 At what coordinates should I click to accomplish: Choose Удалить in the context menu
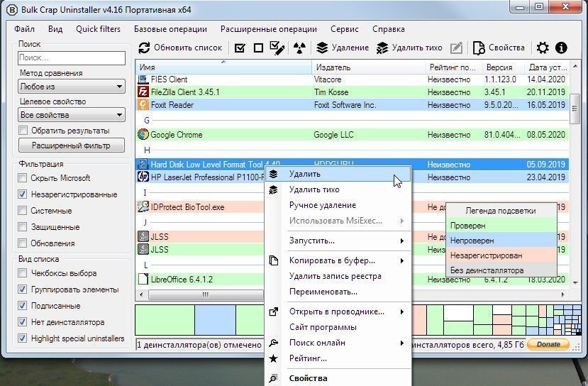338,174
